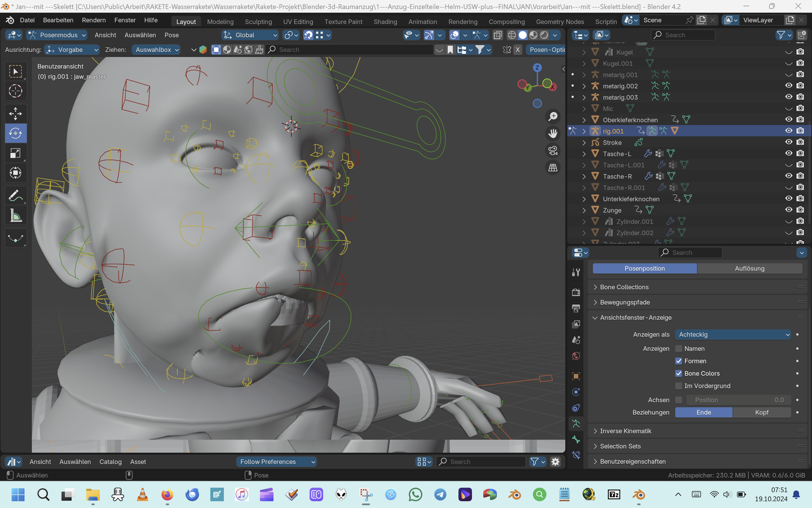
Task: Activate the Annotate pencil tool
Action: 15,196
